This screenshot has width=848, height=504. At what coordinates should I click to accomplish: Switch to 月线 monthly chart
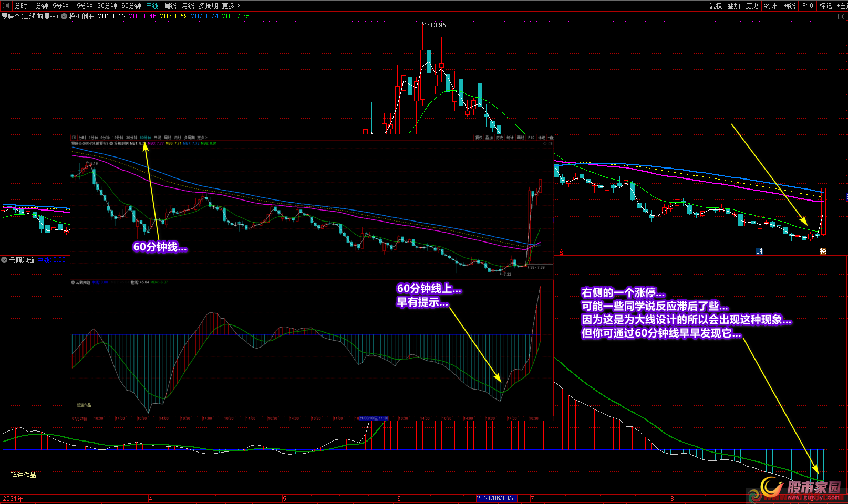pos(188,6)
